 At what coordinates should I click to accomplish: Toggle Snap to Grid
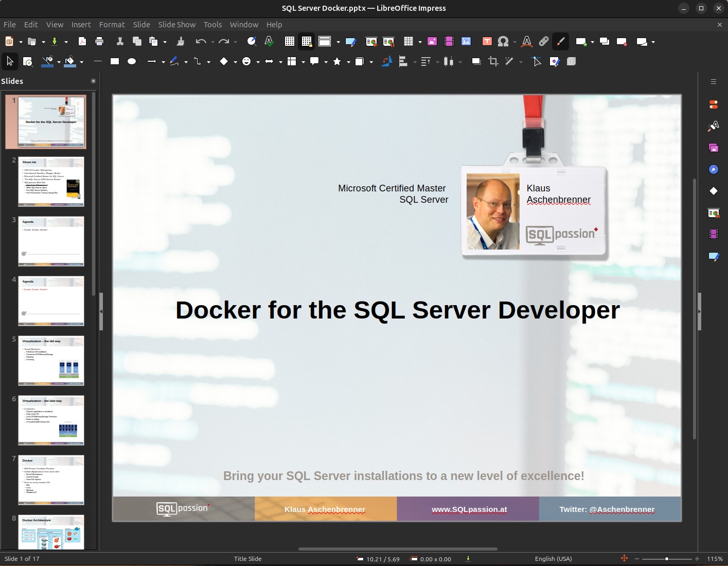point(307,42)
